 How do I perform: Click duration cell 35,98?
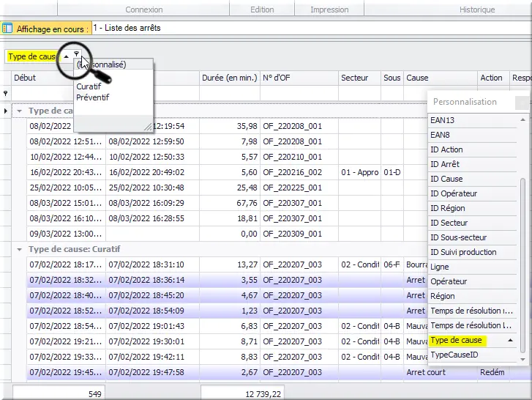coord(230,126)
